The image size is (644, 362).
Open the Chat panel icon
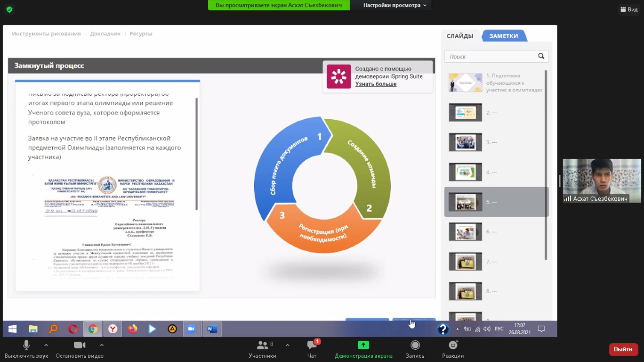coord(312,345)
